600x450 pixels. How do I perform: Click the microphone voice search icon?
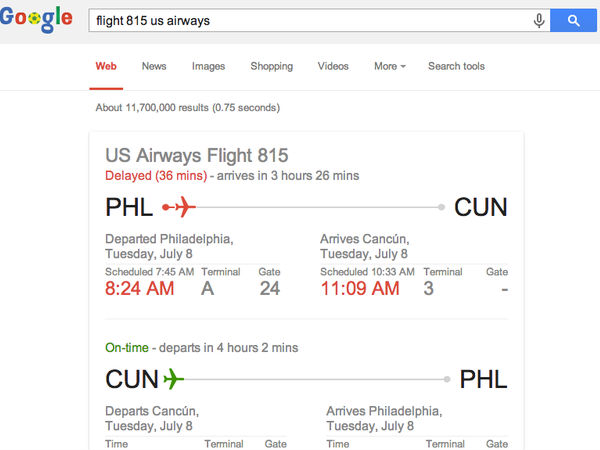click(540, 20)
